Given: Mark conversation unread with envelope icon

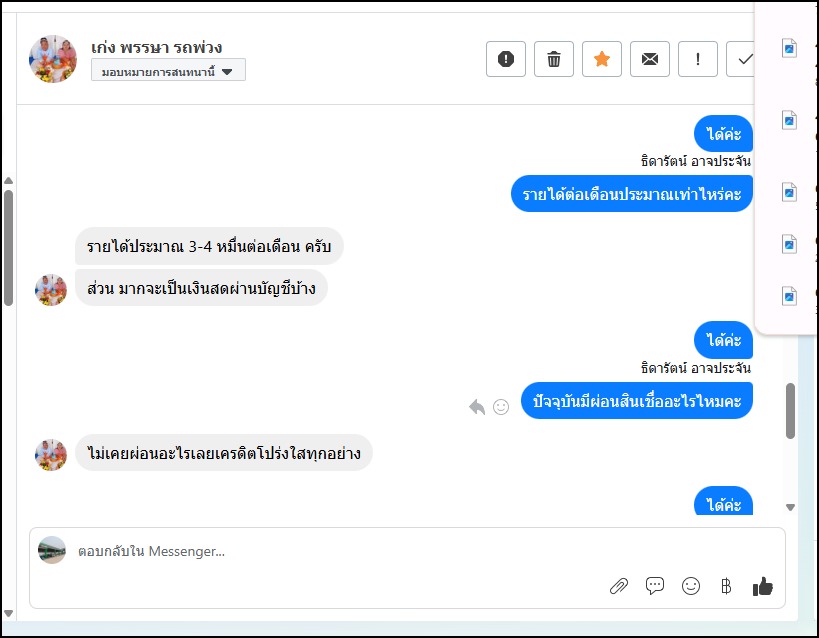Looking at the screenshot, I should [x=650, y=59].
